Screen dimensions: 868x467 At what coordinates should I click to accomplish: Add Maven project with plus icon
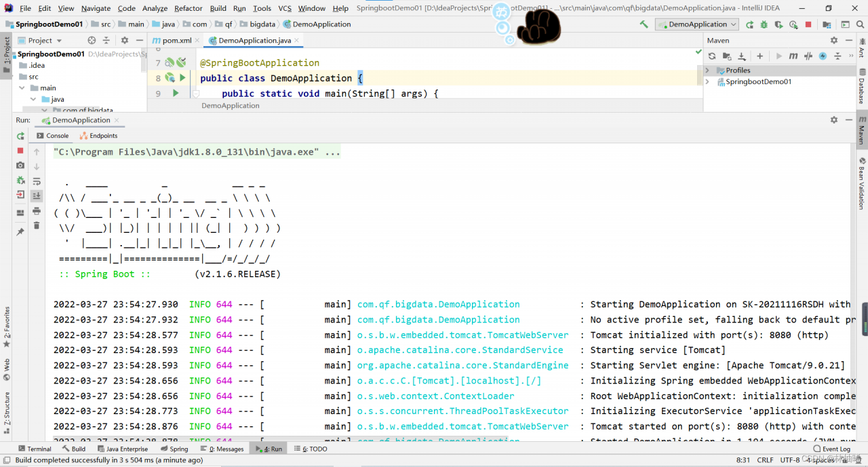(760, 56)
